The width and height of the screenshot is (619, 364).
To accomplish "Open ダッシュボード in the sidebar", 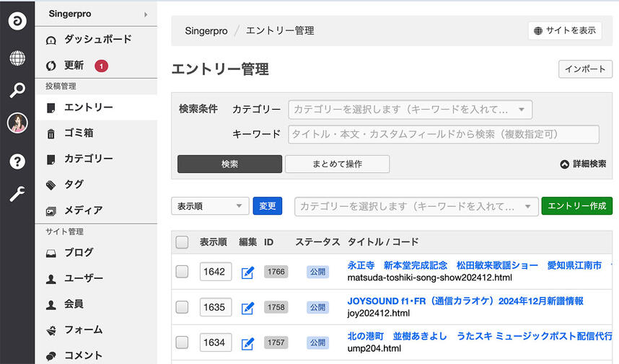I will pyautogui.click(x=97, y=40).
